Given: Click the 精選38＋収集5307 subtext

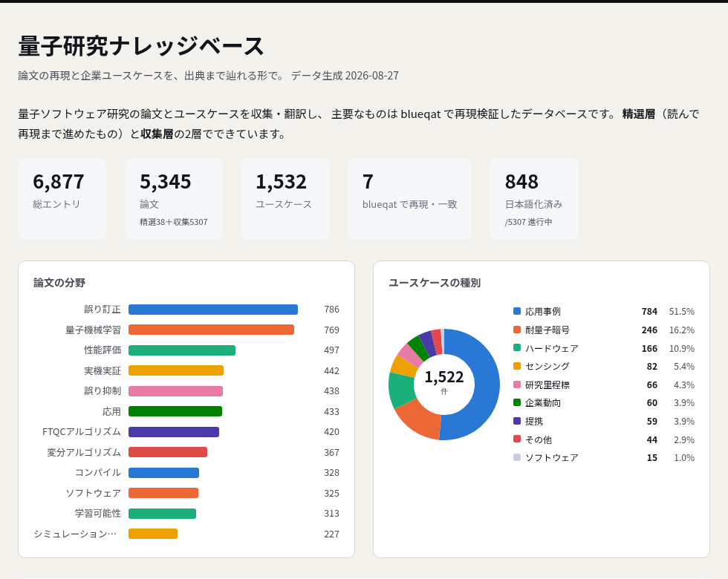Looking at the screenshot, I should pyautogui.click(x=174, y=222).
